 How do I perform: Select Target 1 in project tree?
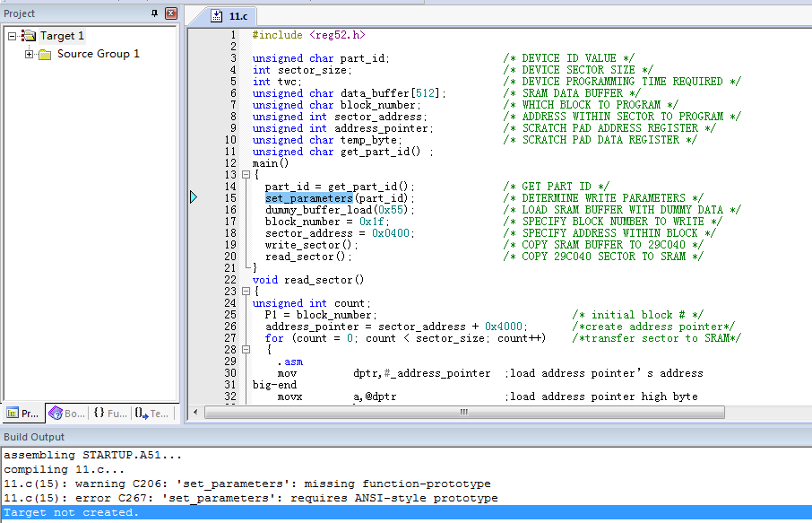pos(62,36)
